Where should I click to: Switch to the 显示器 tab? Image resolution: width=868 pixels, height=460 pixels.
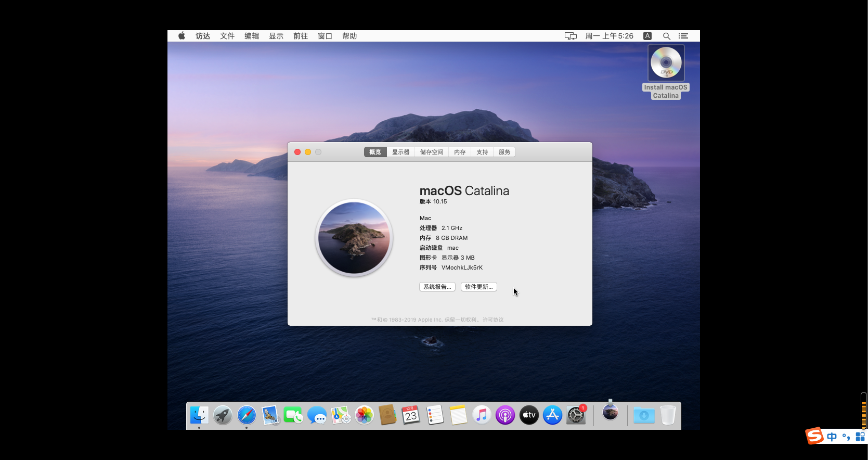point(400,152)
